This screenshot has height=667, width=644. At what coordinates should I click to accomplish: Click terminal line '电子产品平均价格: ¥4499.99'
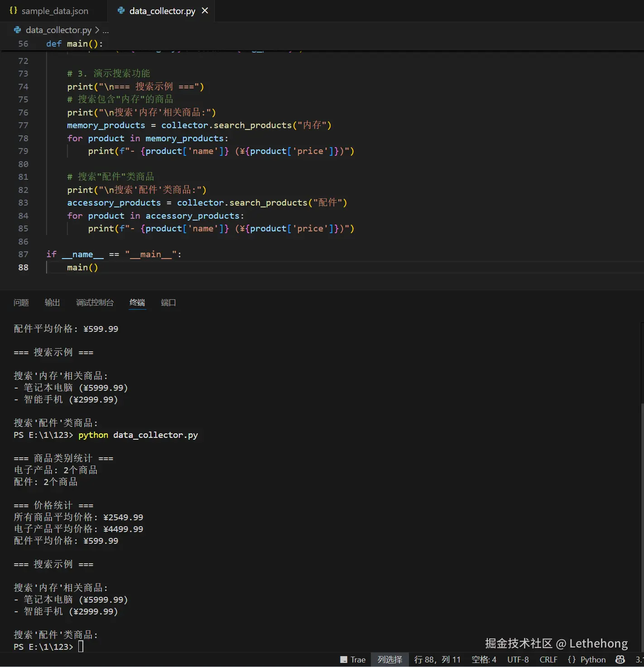78,529
